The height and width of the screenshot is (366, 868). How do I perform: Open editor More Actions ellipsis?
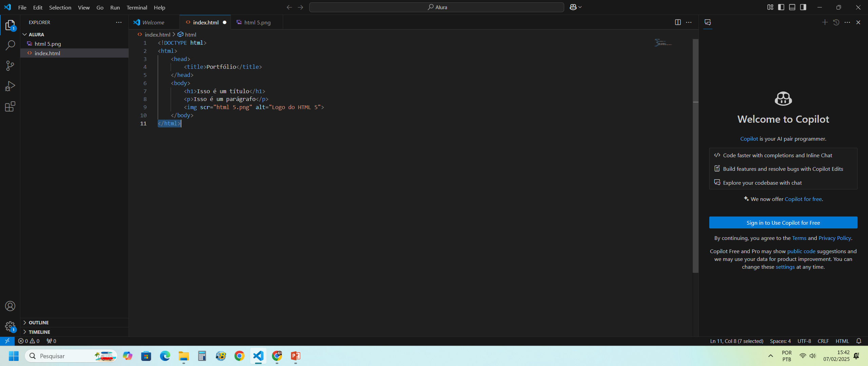689,22
